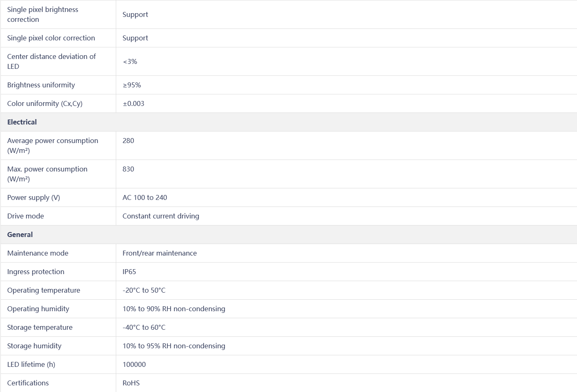Select the ±0.003 color uniformity value
This screenshot has width=577, height=392.
point(133,103)
